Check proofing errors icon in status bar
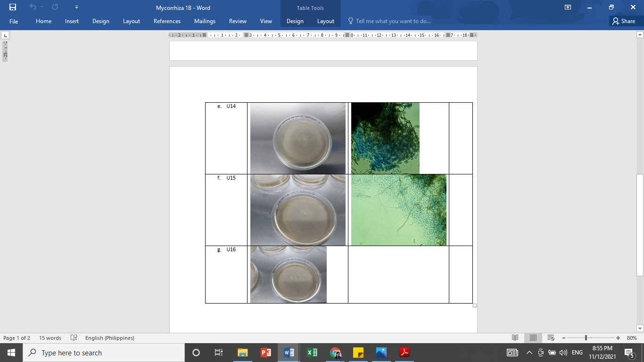This screenshot has width=644, height=362. click(x=74, y=338)
